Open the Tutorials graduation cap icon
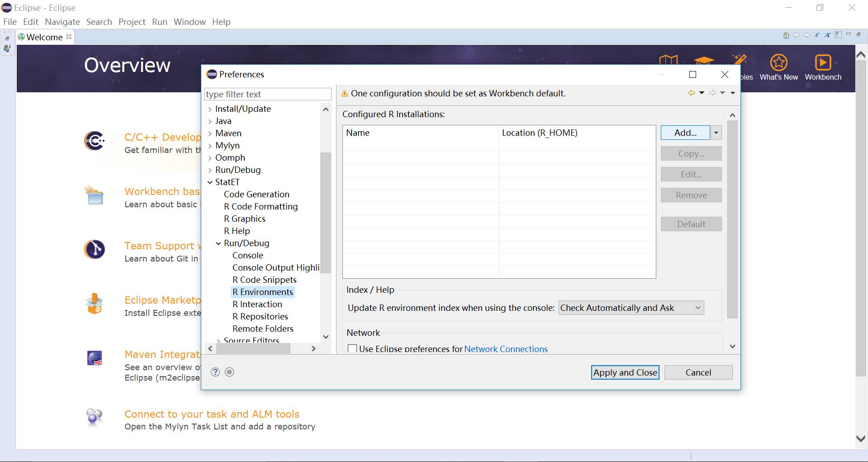The image size is (868, 462). tap(704, 61)
